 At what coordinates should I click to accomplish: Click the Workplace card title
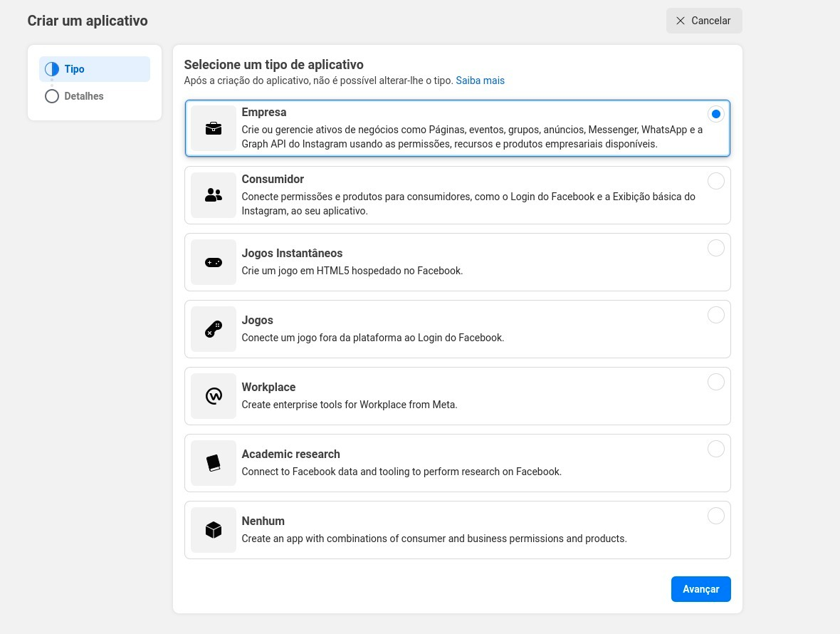(268, 387)
